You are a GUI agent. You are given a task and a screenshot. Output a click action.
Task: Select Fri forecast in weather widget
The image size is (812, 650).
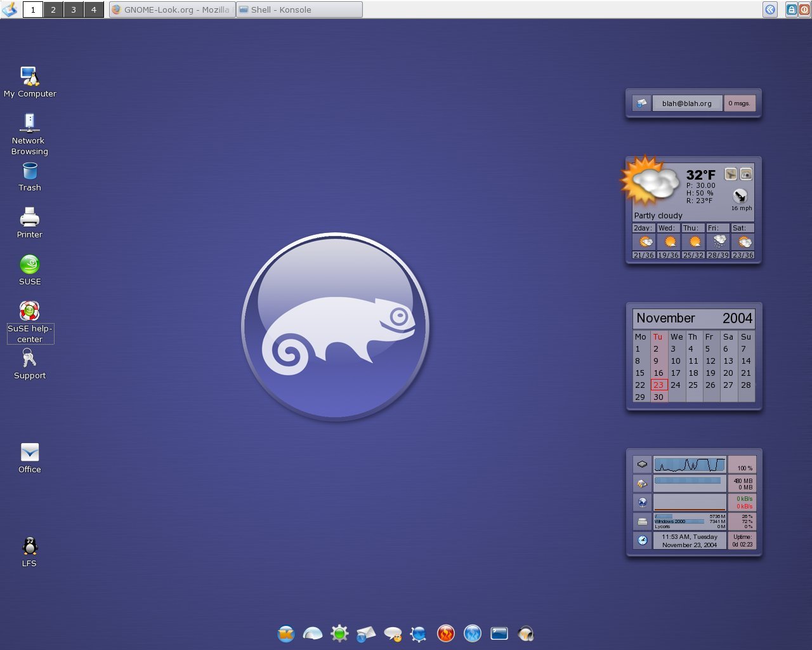click(x=717, y=241)
